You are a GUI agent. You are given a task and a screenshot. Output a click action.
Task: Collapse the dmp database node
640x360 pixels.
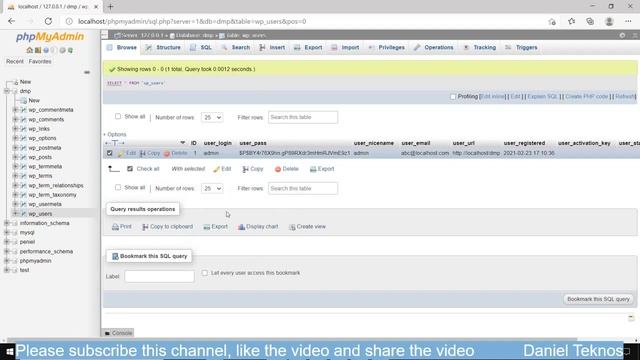[x=7, y=91]
